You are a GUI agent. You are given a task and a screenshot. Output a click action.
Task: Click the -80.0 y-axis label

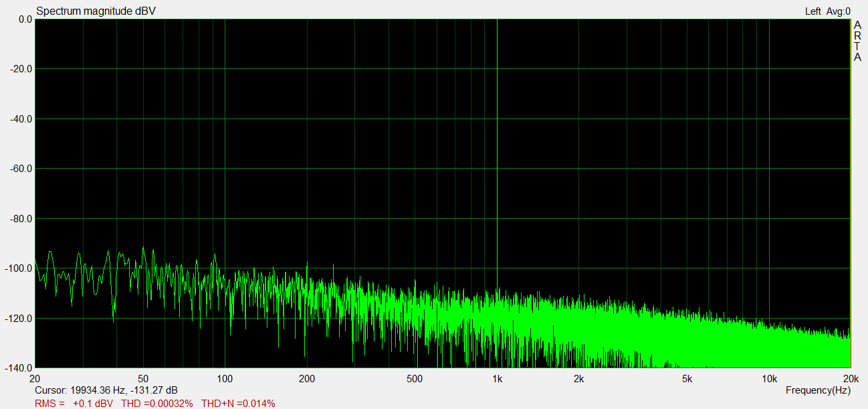(x=23, y=219)
